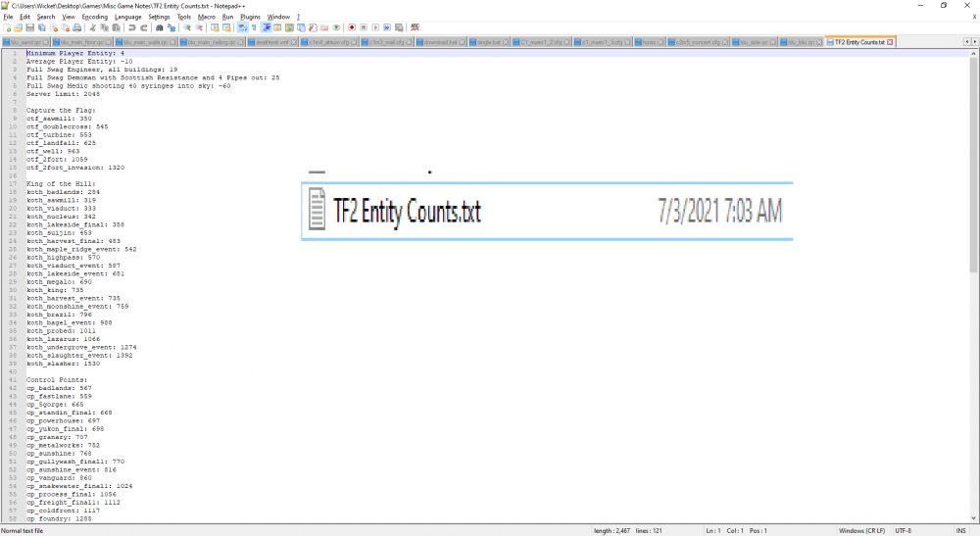Close the TF2 Entity Counts.txt tab

point(890,42)
